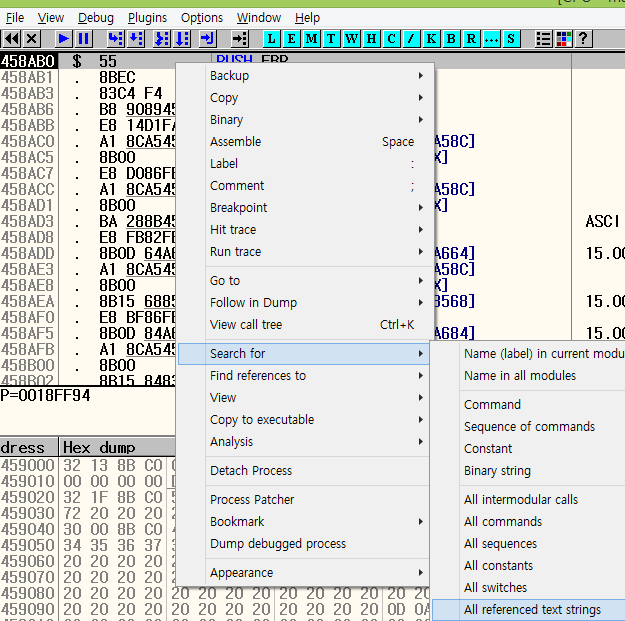Open Run trace with the dots button
Screen dimensions: 625x621
(491, 39)
